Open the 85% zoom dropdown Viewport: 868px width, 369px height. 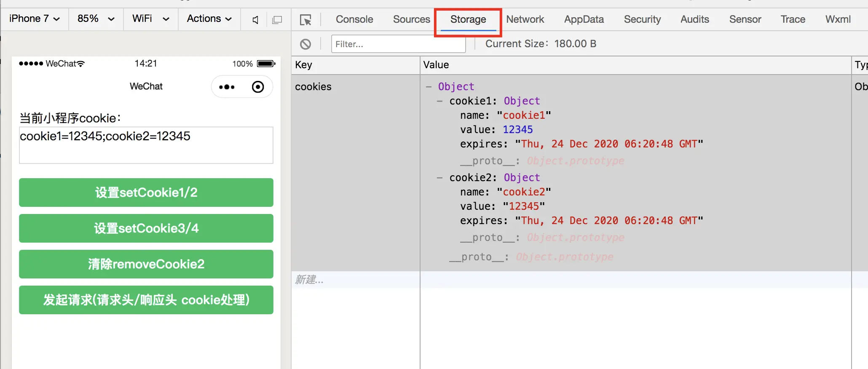pyautogui.click(x=96, y=19)
